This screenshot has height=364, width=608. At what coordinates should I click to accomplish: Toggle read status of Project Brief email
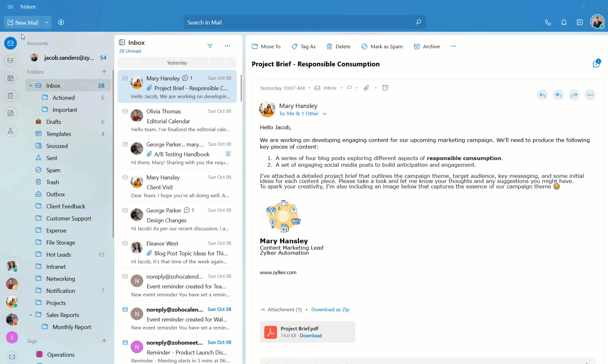tap(125, 78)
